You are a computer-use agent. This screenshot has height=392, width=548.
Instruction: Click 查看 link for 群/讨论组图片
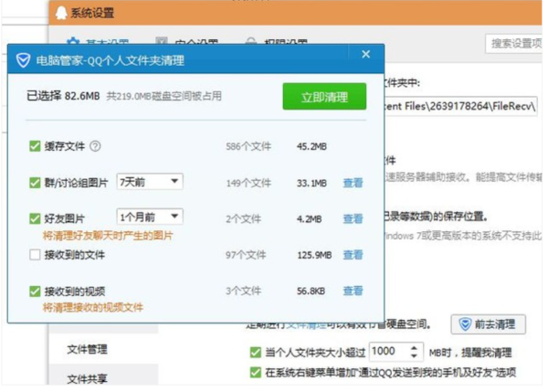pos(353,183)
